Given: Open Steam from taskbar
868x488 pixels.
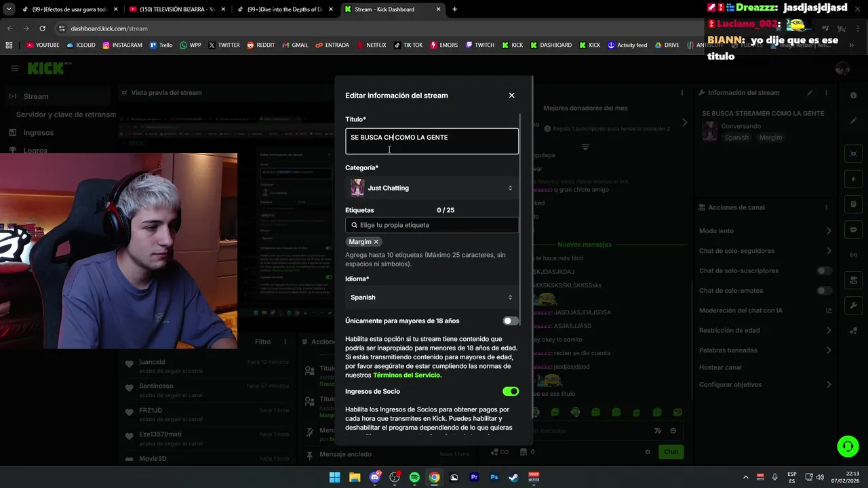Looking at the screenshot, I should 514,477.
